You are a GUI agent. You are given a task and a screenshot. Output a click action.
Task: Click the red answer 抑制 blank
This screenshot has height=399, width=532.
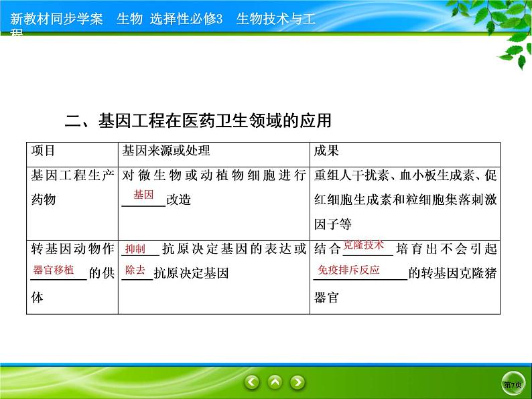point(135,249)
